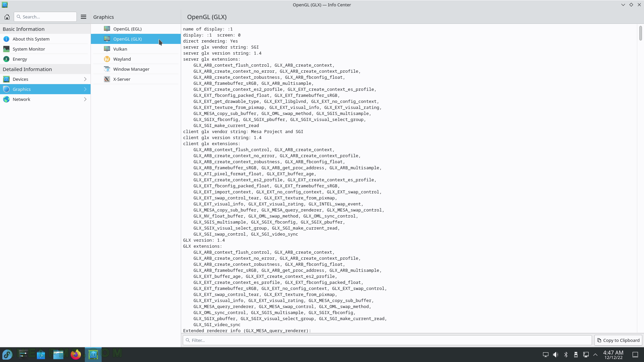Select the Devices category row

pos(45,79)
